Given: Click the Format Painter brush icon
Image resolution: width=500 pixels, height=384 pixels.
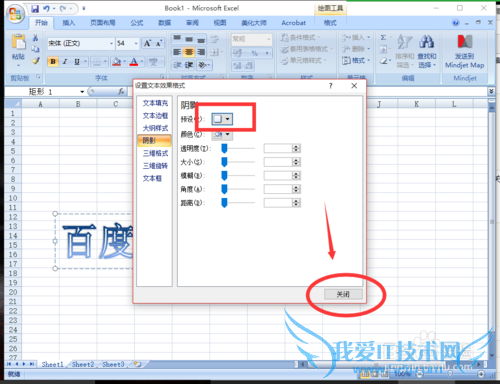Looking at the screenshot, I should pyautogui.click(x=36, y=61).
